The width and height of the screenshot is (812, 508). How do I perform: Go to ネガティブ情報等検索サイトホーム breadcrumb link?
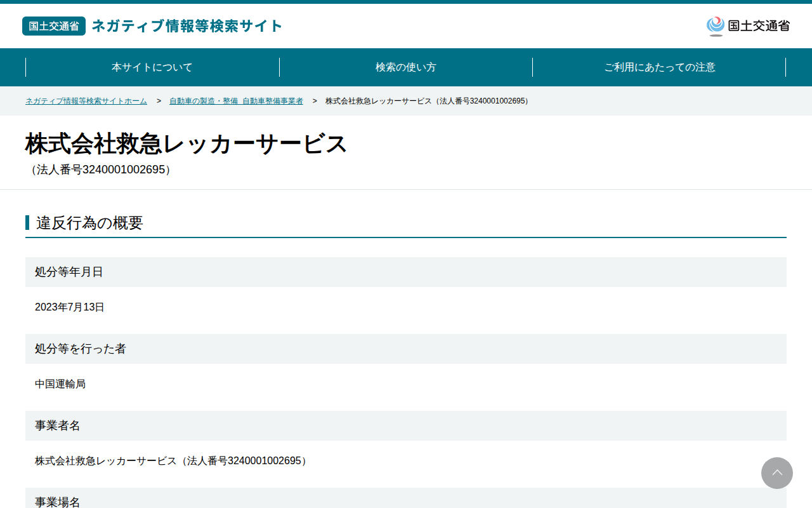pyautogui.click(x=86, y=101)
